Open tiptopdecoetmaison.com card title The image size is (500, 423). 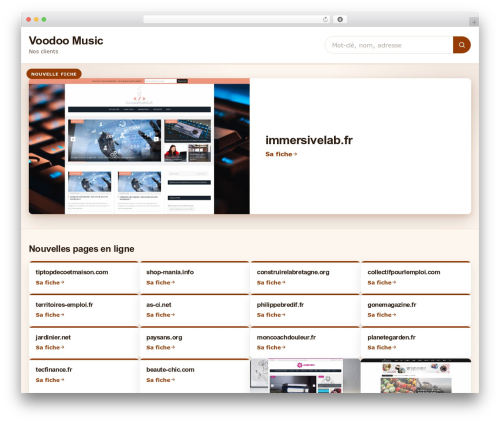(x=72, y=272)
